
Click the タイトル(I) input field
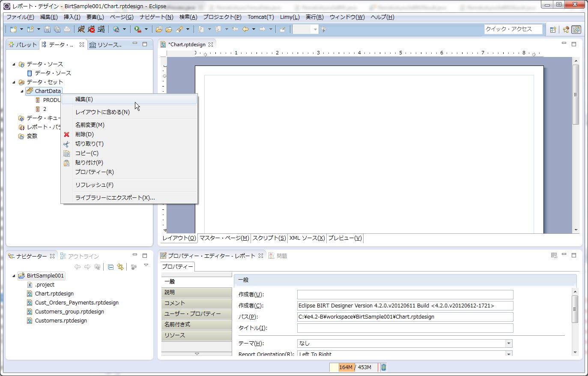pyautogui.click(x=405, y=328)
